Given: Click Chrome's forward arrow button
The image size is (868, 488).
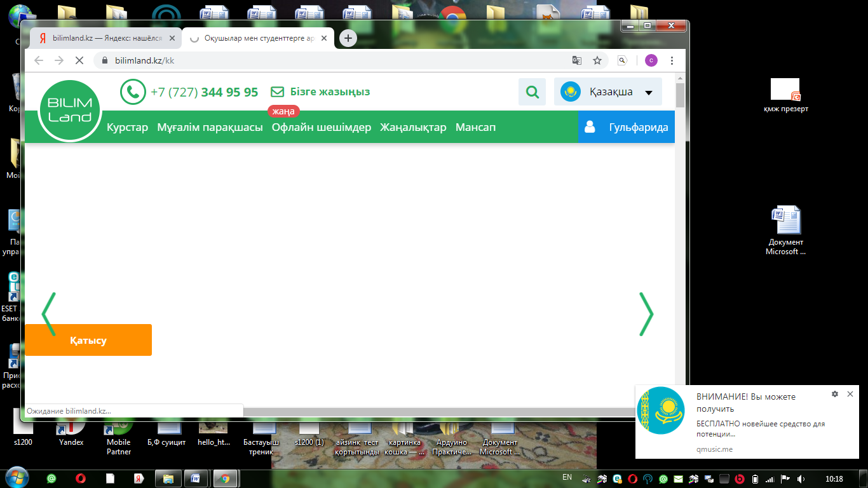Looking at the screenshot, I should point(59,60).
